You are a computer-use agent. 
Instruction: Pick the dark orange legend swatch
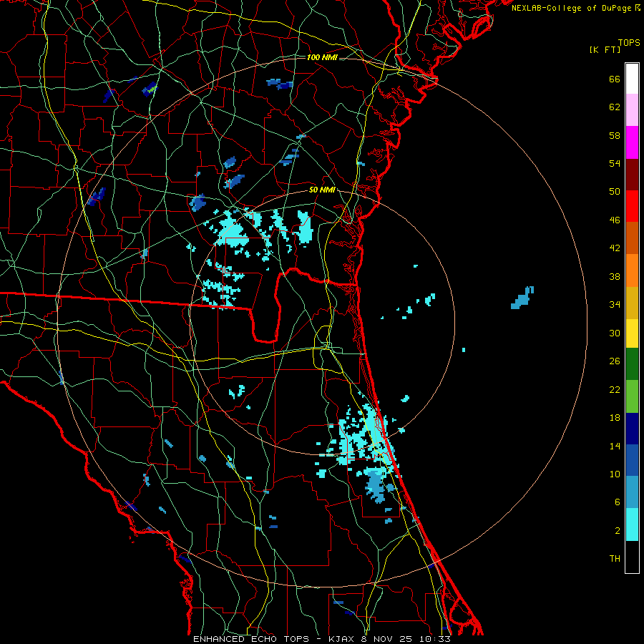tap(632, 238)
